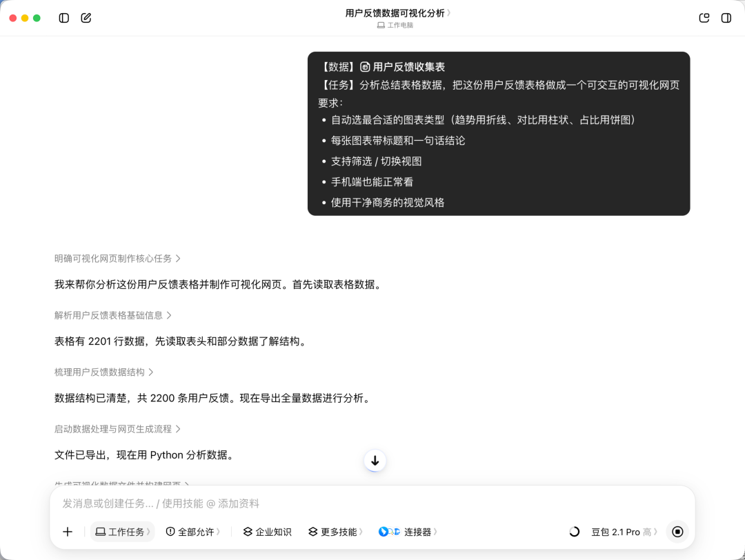Viewport: 745px width, 560px height.
Task: Click the 表格有 2201 行数据 message
Action: 181,341
